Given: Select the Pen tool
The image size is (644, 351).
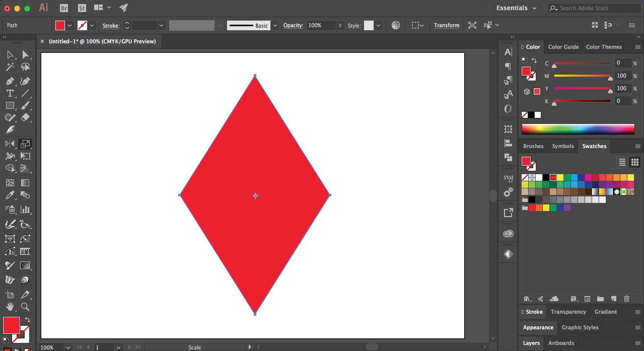Looking at the screenshot, I should tap(10, 80).
